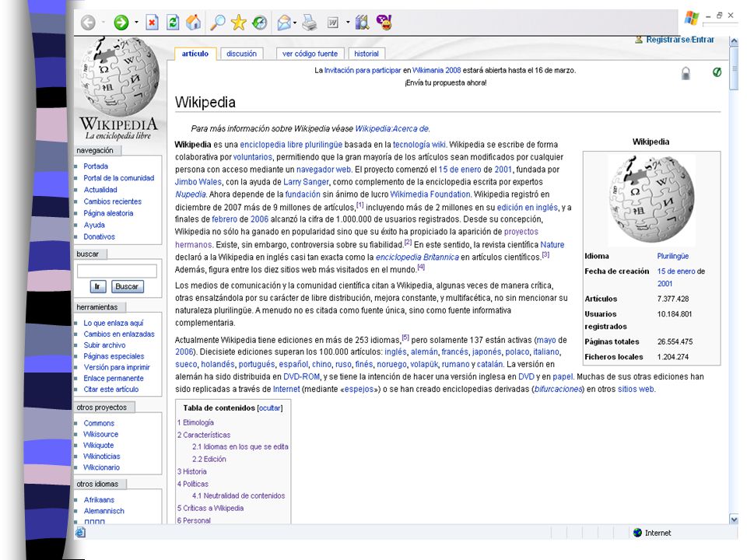Go to the Home page icon
This screenshot has width=747, height=560.
tap(194, 23)
